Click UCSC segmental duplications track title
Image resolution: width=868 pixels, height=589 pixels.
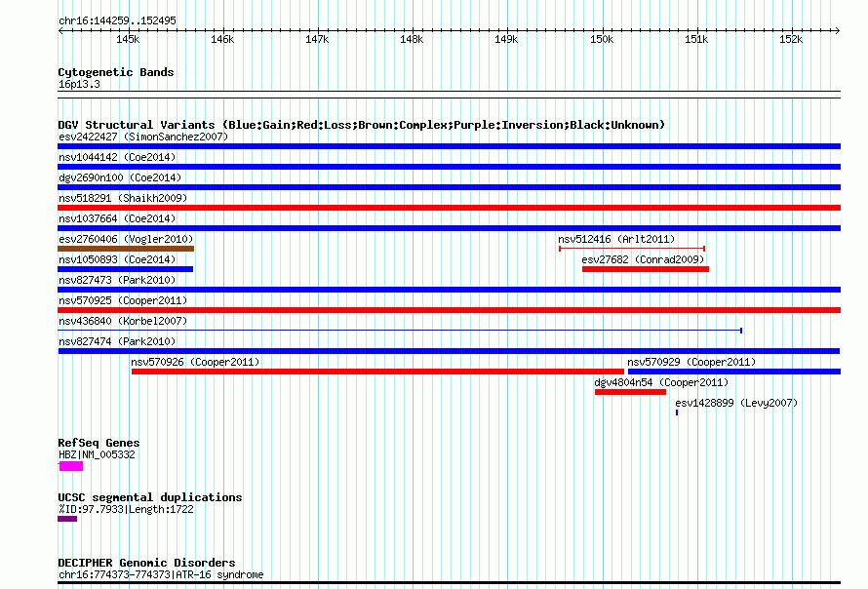(149, 497)
